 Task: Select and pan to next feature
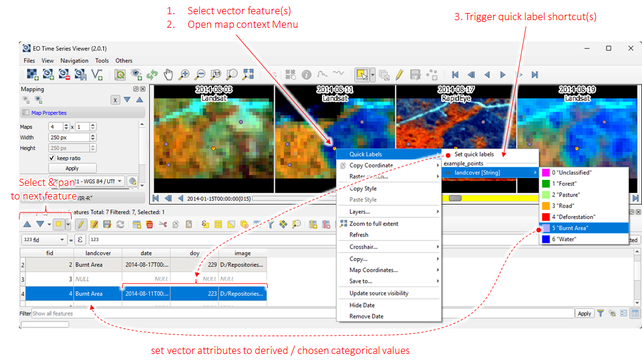tap(40, 224)
